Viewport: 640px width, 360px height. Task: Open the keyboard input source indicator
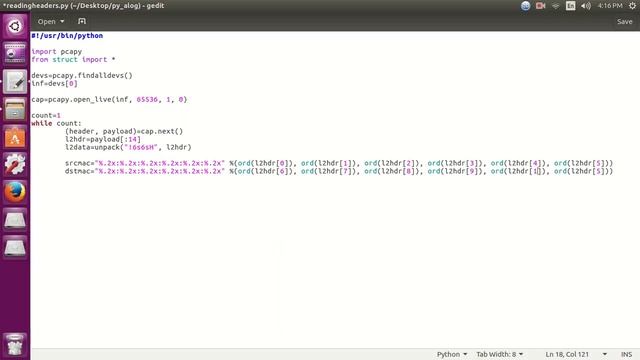571,6
